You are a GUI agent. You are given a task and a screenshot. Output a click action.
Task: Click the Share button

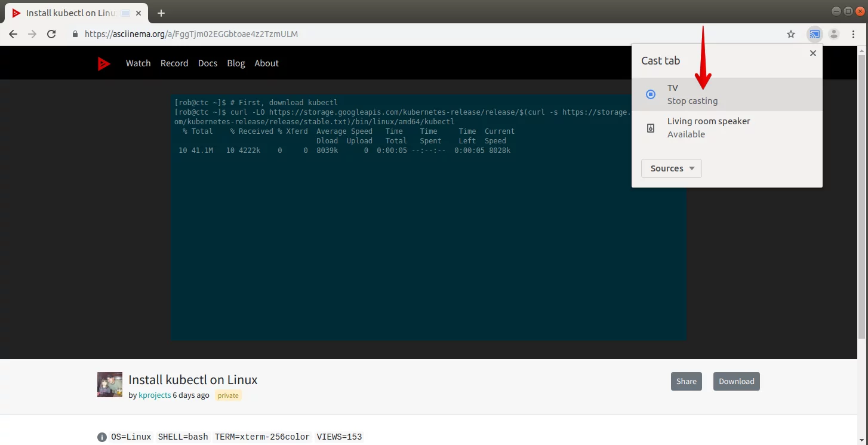coord(686,381)
